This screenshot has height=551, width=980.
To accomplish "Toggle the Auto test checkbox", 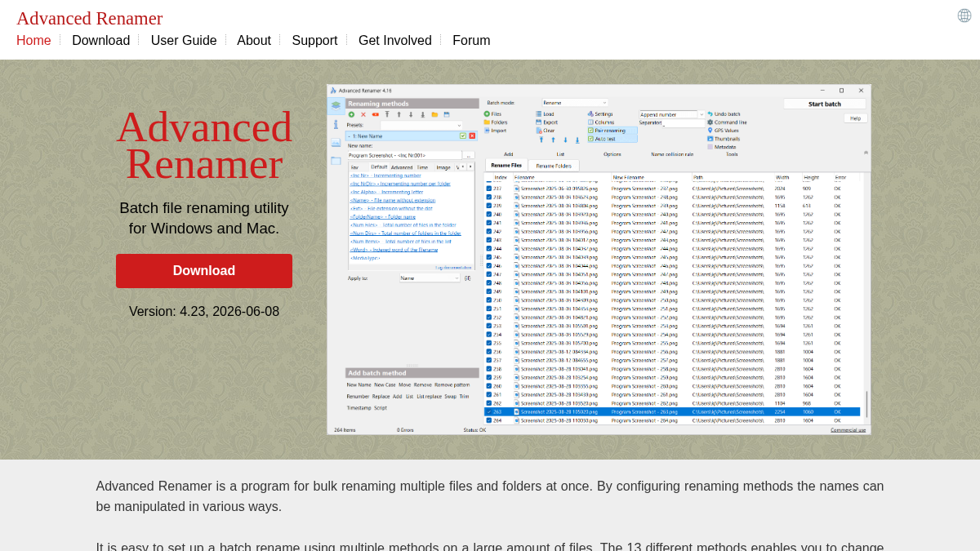I will click(590, 138).
